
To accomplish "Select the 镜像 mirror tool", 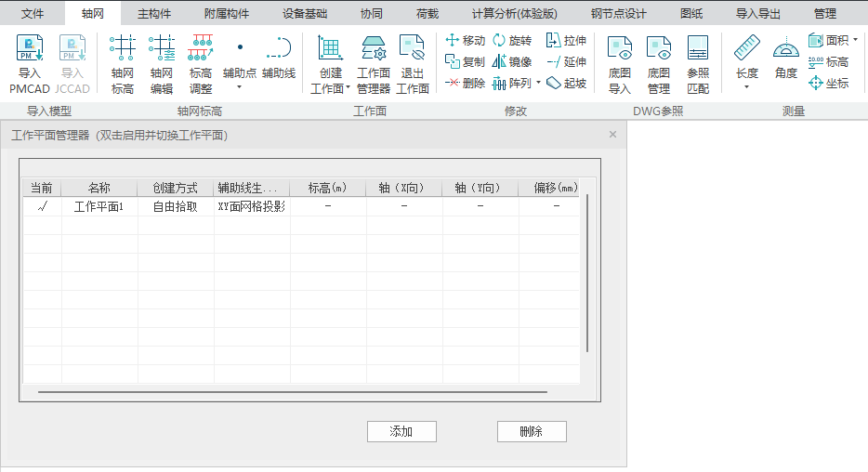I will [512, 61].
